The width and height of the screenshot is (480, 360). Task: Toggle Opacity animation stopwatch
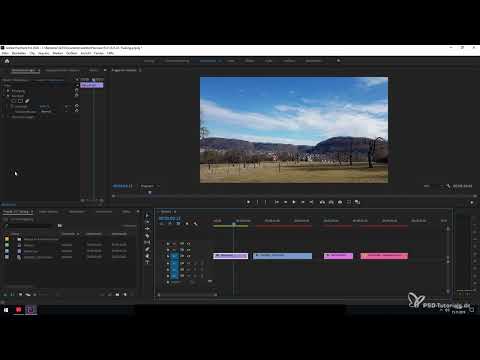[x=12, y=106]
